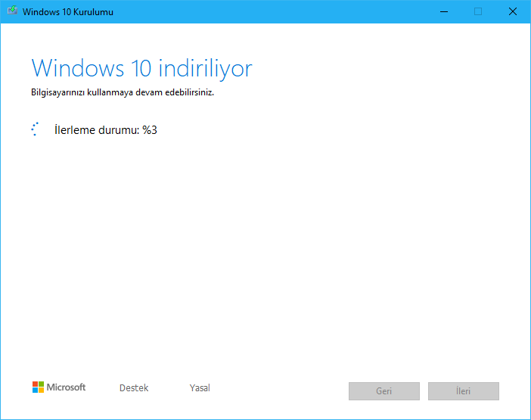
Task: Close the Windows 10 Kurulumu window
Action: click(513, 12)
